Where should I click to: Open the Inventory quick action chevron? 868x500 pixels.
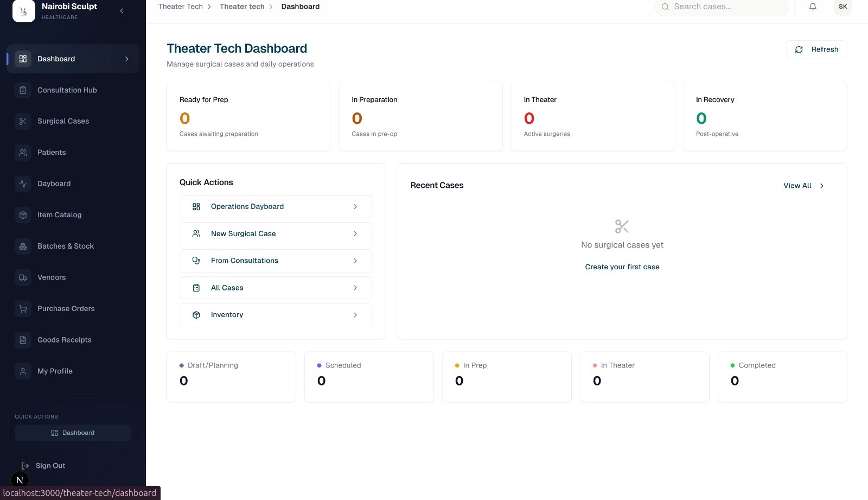[355, 315]
